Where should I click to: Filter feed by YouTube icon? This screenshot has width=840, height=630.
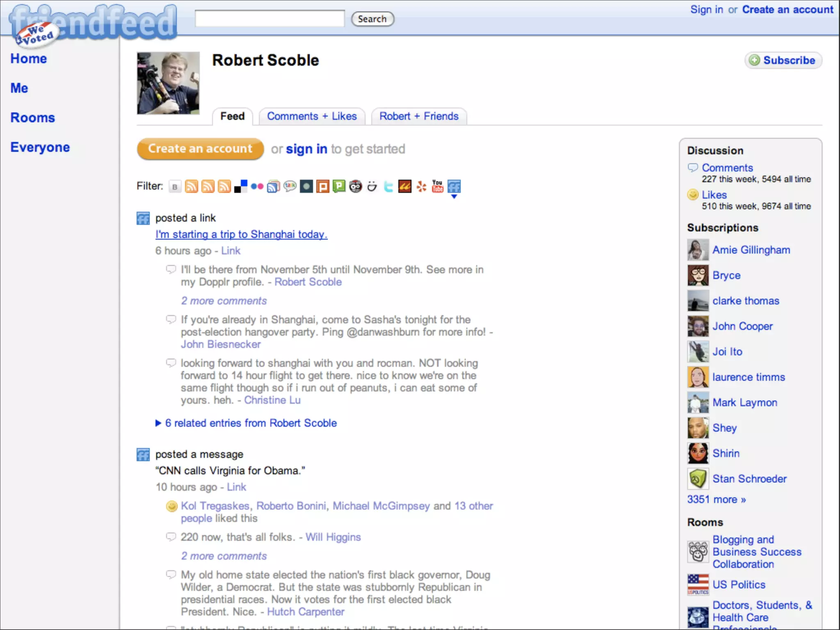tap(438, 187)
